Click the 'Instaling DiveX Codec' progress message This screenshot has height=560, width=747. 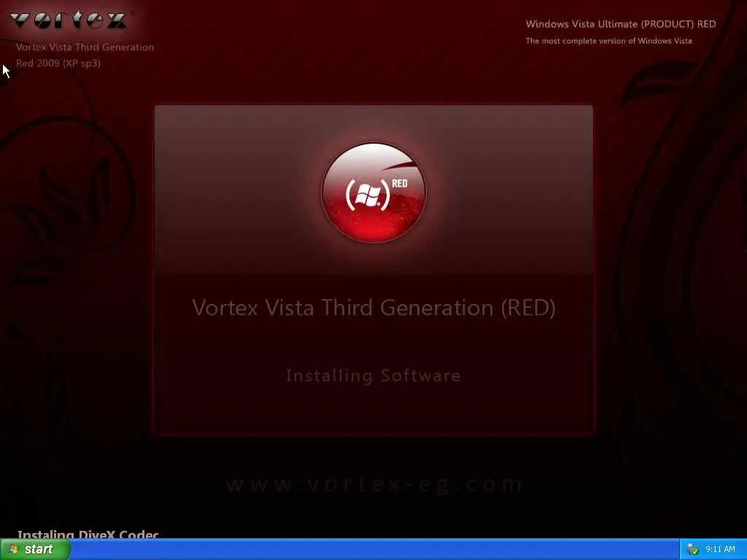click(x=88, y=534)
